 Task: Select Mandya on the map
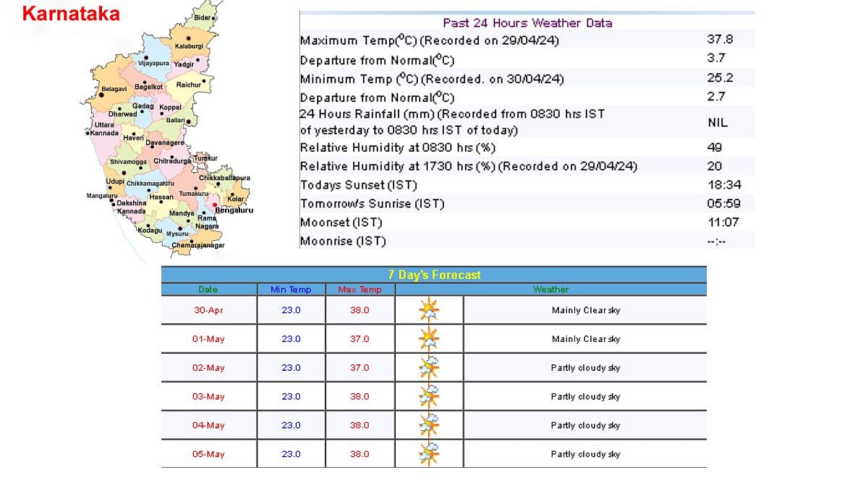(x=182, y=214)
